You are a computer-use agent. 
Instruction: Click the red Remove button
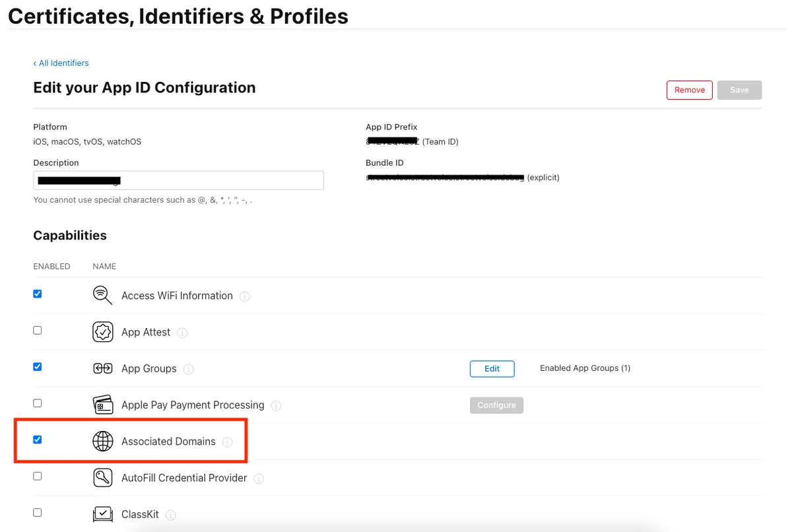click(x=689, y=90)
